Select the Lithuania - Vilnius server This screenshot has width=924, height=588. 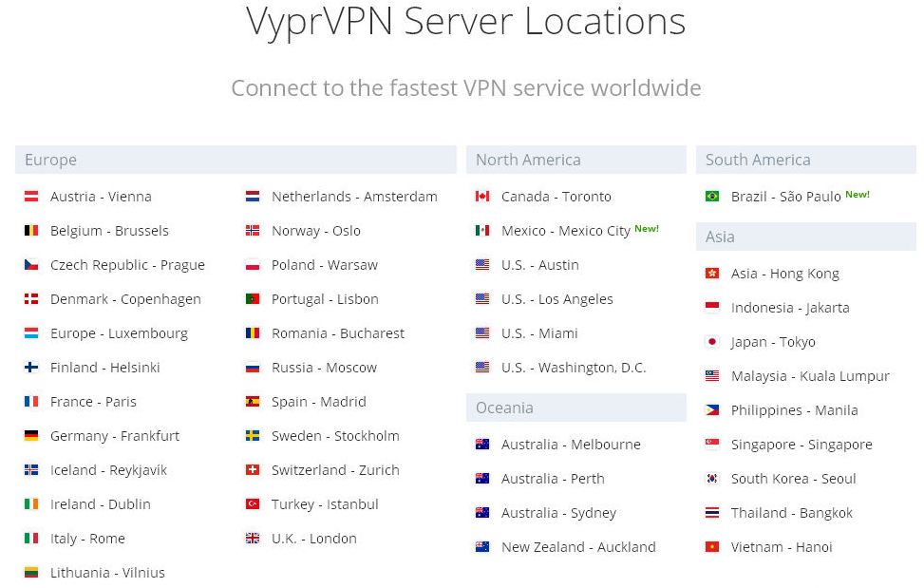click(x=108, y=573)
